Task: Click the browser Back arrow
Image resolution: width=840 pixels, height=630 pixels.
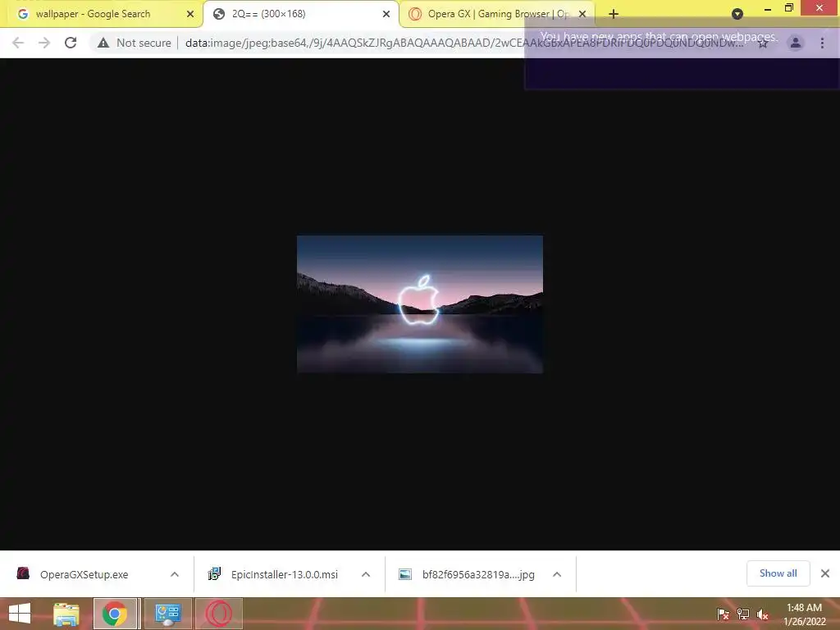Action: [18, 43]
